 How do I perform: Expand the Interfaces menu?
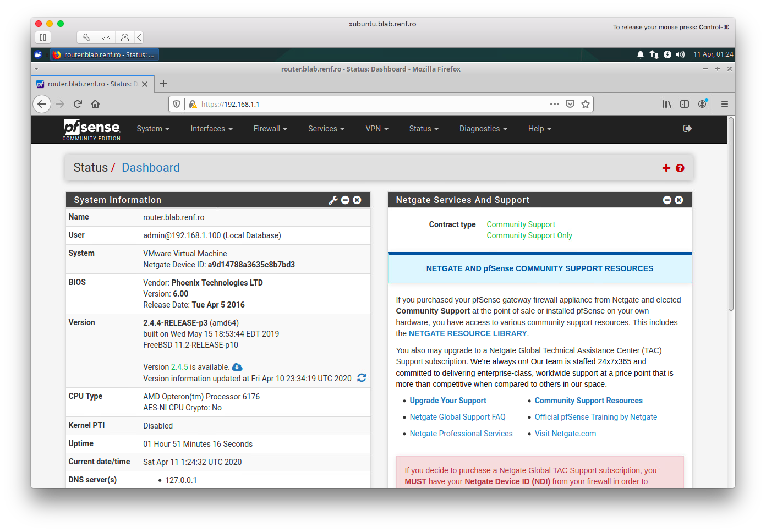point(212,129)
